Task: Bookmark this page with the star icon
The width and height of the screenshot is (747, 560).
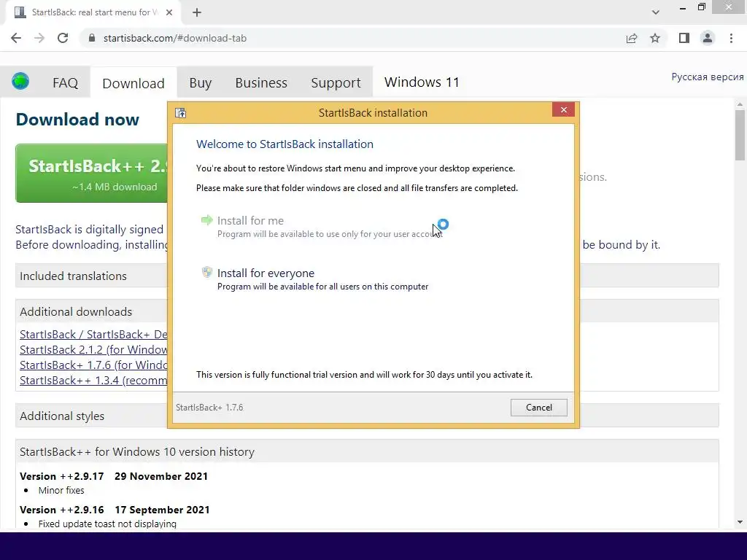Action: 655,38
